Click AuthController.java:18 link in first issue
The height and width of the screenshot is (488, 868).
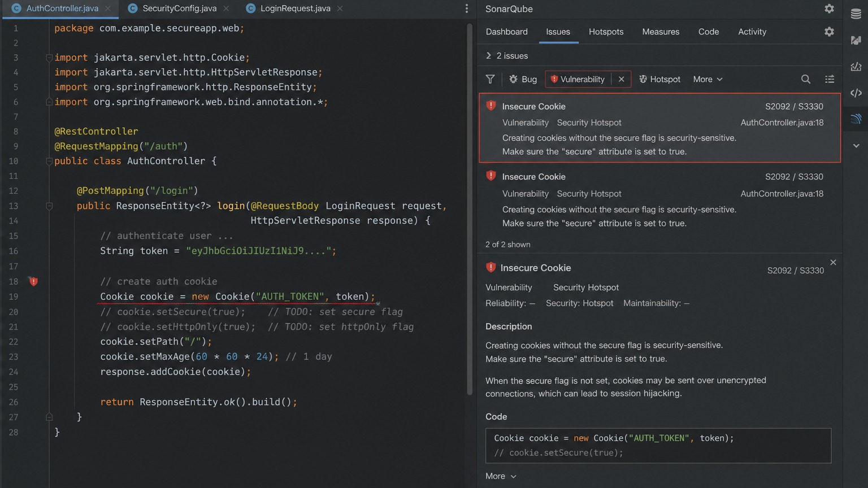(782, 123)
